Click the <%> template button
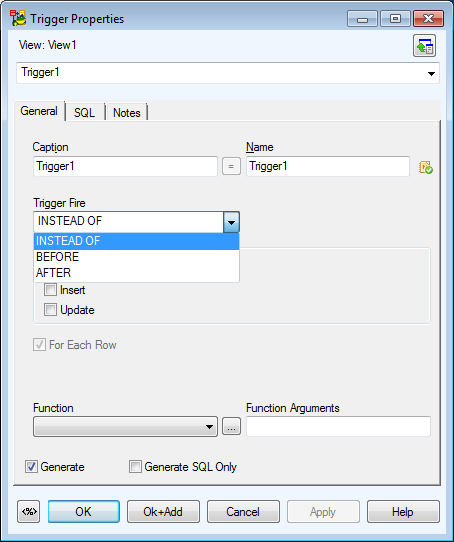454x542 pixels. [29, 512]
